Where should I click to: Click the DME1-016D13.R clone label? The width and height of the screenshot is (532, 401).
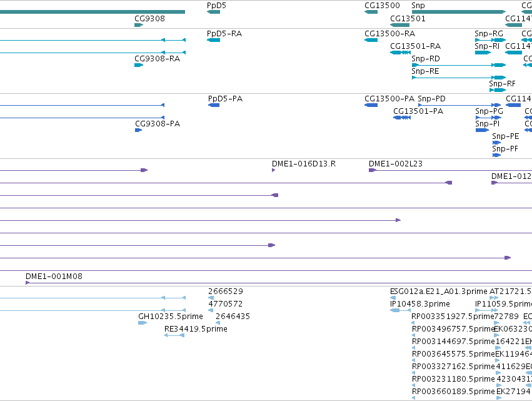point(304,164)
